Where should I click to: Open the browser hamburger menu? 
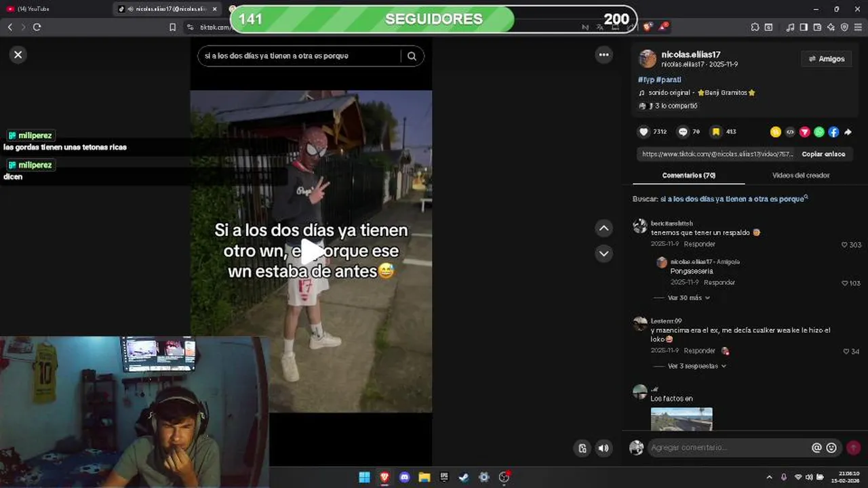(858, 27)
